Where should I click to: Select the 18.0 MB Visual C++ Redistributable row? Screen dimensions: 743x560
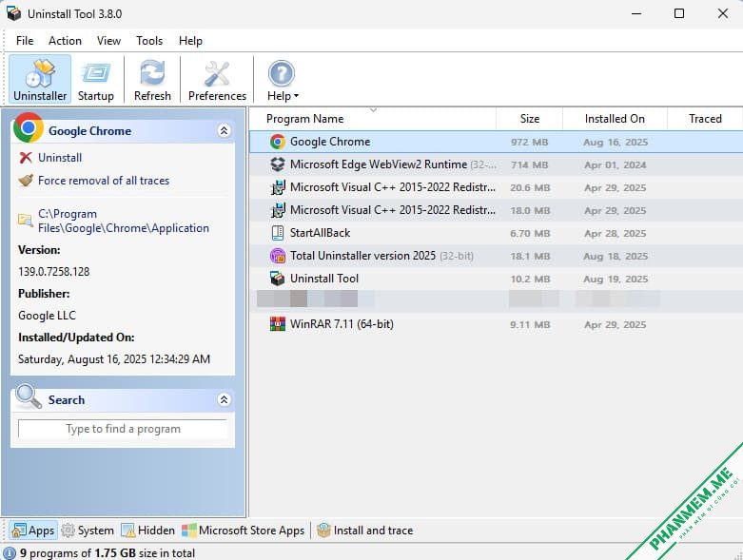click(496, 210)
